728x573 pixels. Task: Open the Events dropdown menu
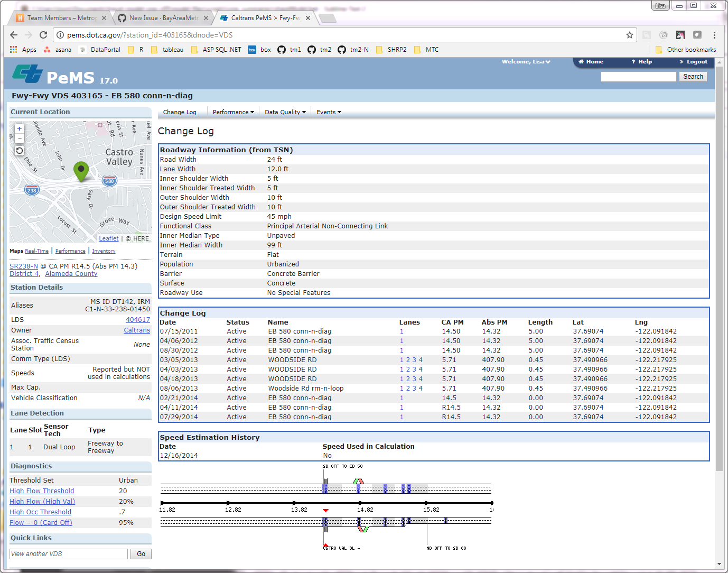(x=329, y=112)
